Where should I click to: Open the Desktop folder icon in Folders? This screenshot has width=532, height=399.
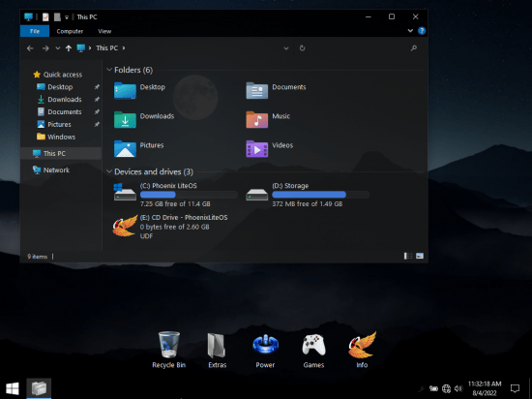pos(125,91)
